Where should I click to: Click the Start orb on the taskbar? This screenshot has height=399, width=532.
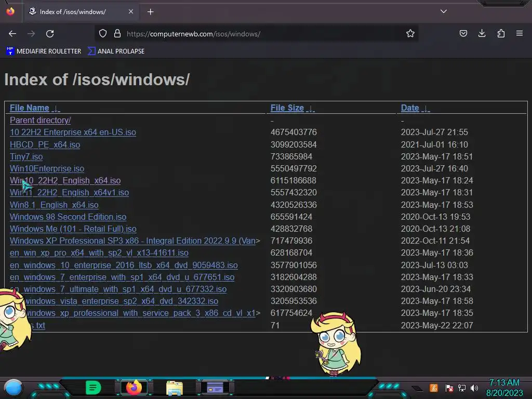click(x=14, y=388)
